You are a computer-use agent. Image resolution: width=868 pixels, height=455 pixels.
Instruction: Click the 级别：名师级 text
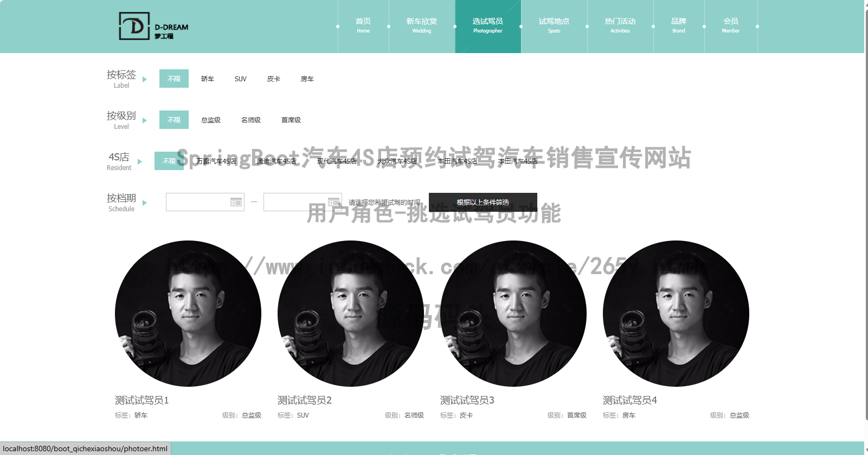point(404,415)
